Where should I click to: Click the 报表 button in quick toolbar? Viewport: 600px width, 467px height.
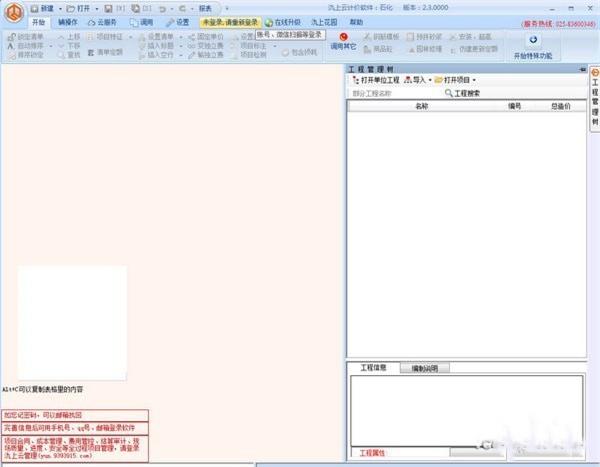[205, 8]
